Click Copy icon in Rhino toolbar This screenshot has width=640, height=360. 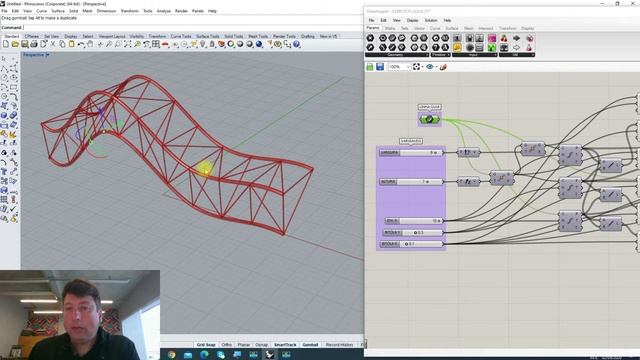pos(62,44)
